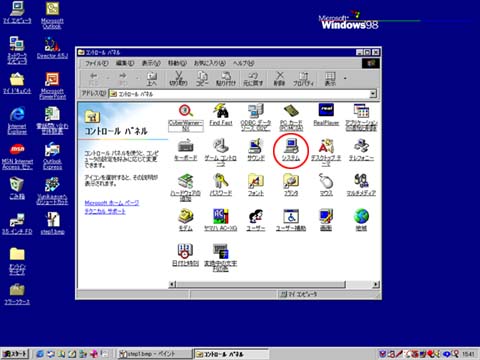Click the Forward arrow toolbar button
The width and height of the screenshot is (480, 360).
(x=123, y=79)
